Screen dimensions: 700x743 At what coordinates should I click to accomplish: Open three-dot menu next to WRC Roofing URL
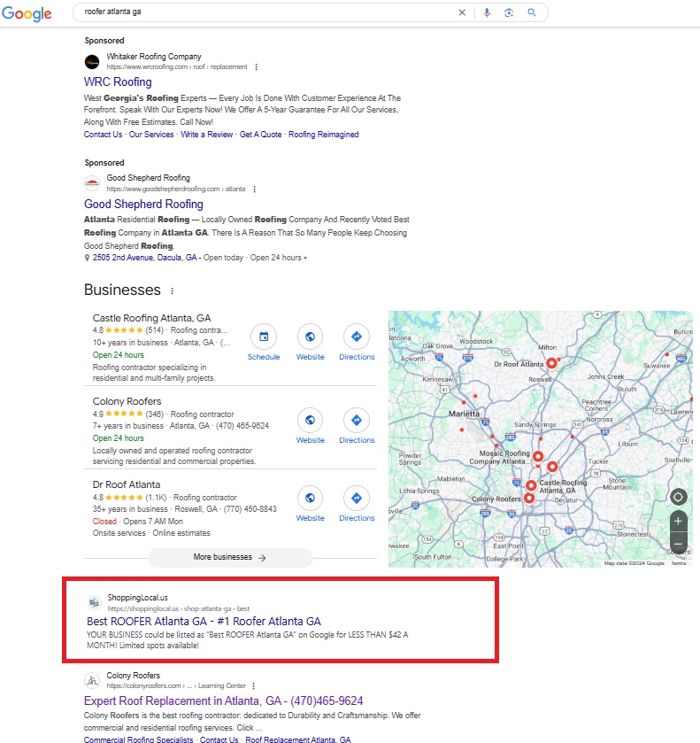click(x=257, y=66)
